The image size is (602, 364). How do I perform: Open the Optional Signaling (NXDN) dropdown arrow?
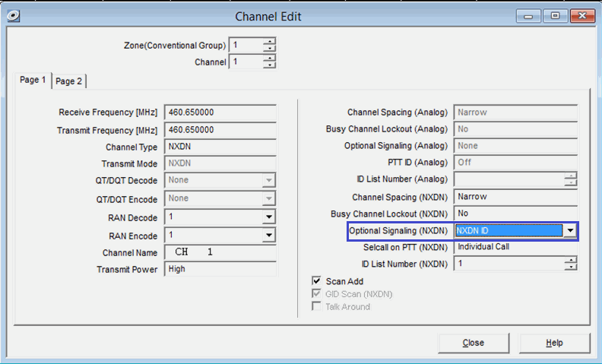tap(570, 230)
